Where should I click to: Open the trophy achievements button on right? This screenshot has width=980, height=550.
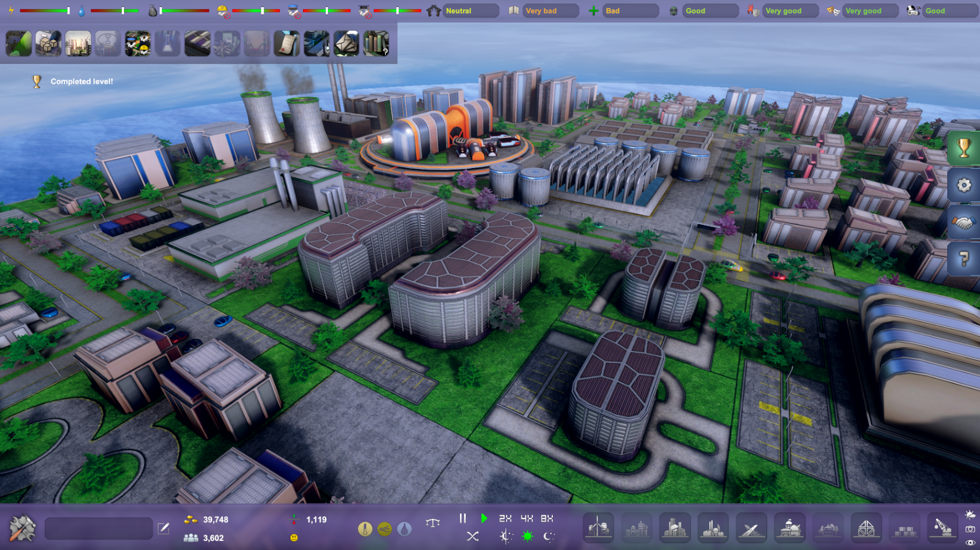coord(964,148)
